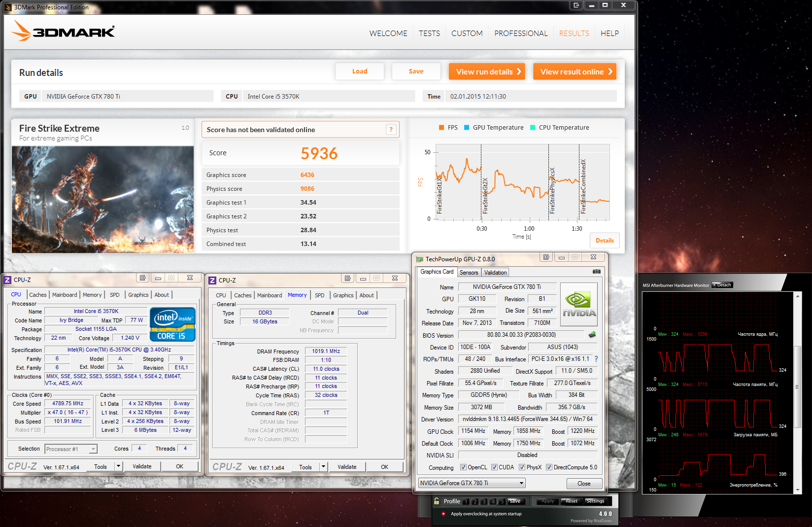Toggle the GPU Temperature legend series
Image resolution: width=812 pixels, height=527 pixels.
point(494,127)
